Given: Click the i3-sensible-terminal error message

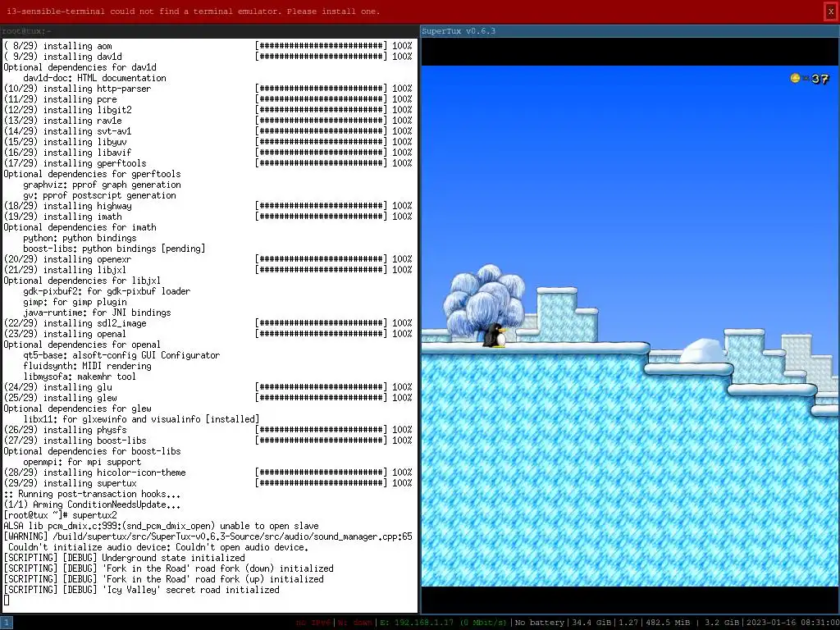Looking at the screenshot, I should [x=194, y=11].
